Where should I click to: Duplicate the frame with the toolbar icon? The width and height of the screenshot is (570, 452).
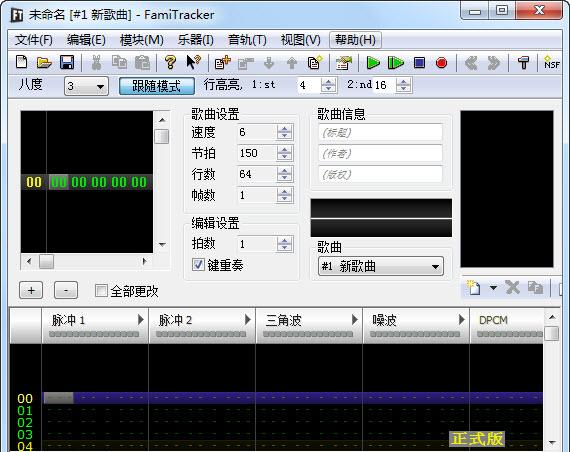(315, 63)
